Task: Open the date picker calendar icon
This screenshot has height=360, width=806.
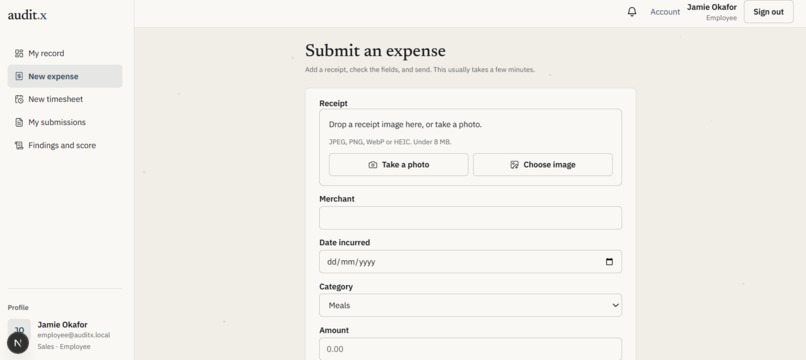Action: coord(609,262)
